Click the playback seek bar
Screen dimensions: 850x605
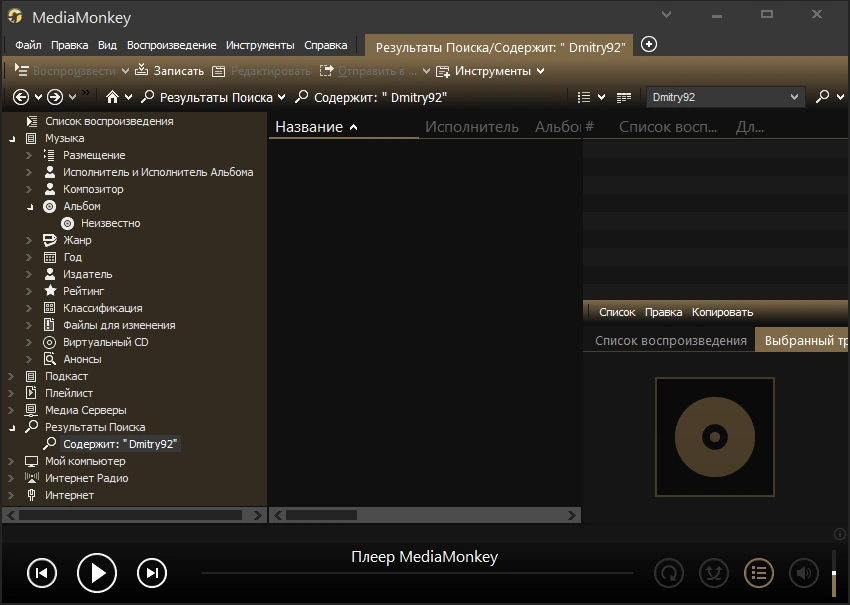point(417,573)
